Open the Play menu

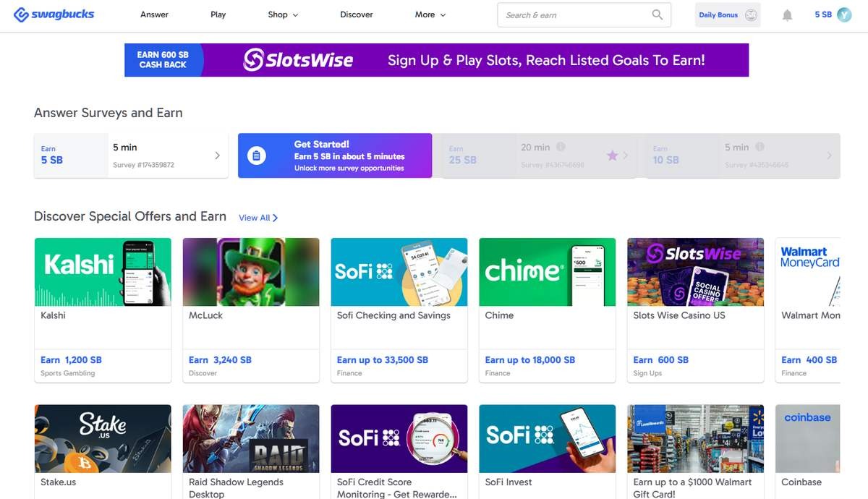point(218,14)
